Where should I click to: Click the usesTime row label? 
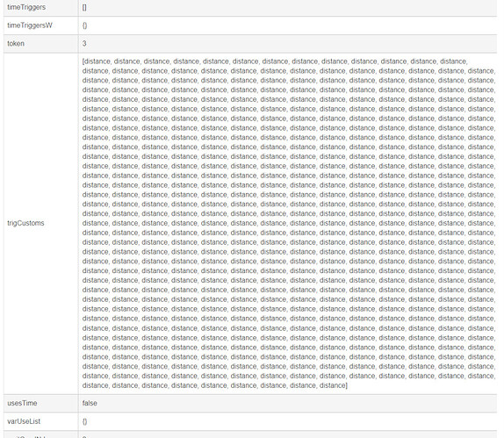pos(22,403)
